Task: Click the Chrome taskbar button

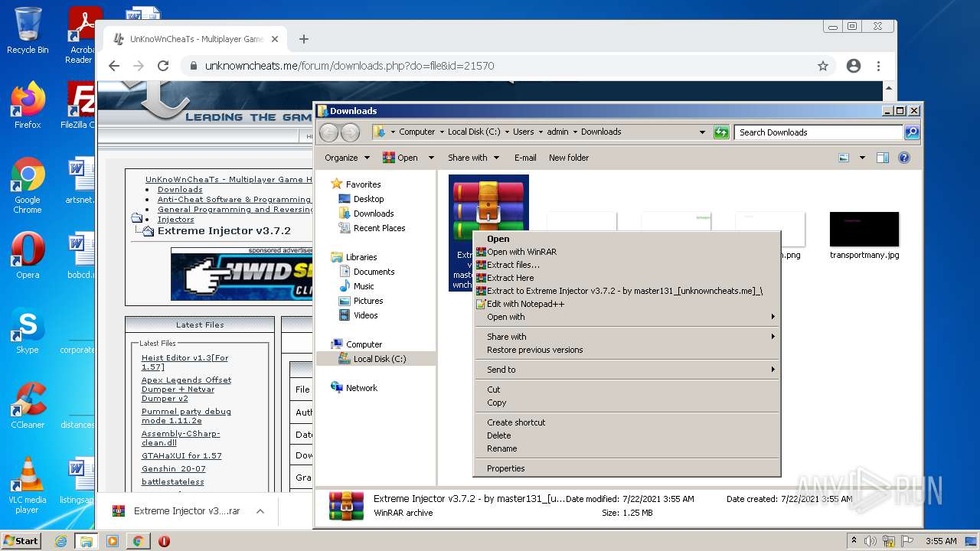Action: tap(138, 541)
